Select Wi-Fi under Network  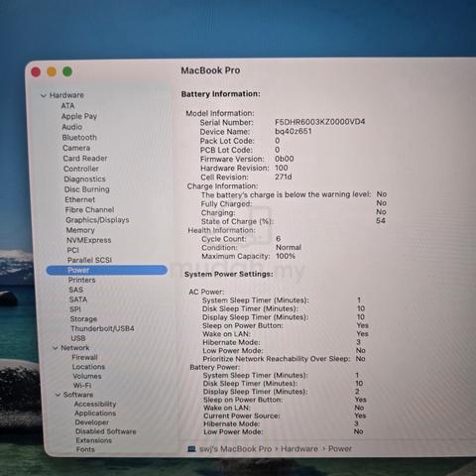(82, 386)
